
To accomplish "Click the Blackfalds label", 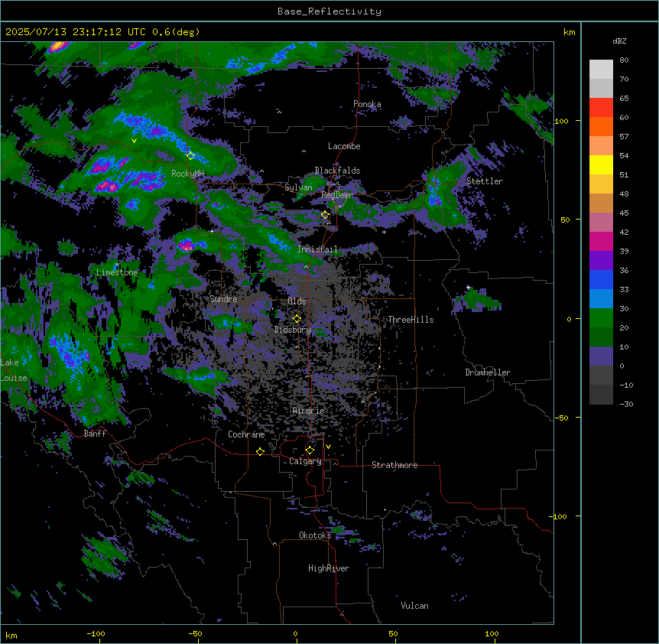I will tap(337, 171).
